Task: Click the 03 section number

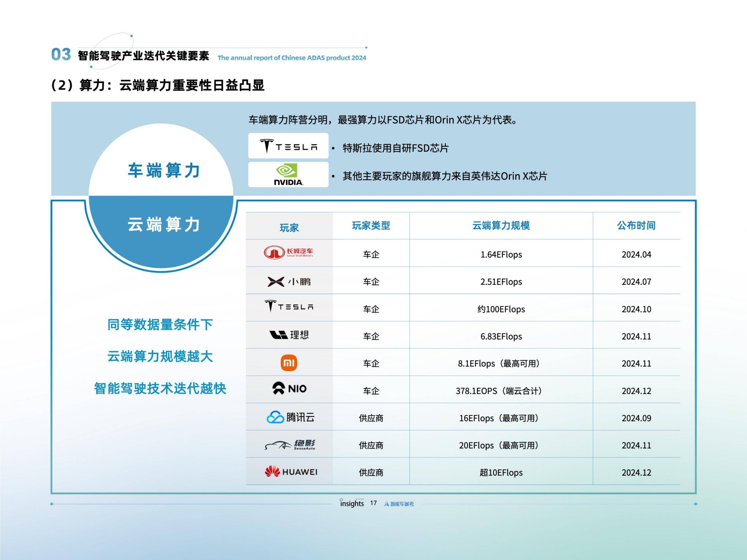Action: point(61,54)
